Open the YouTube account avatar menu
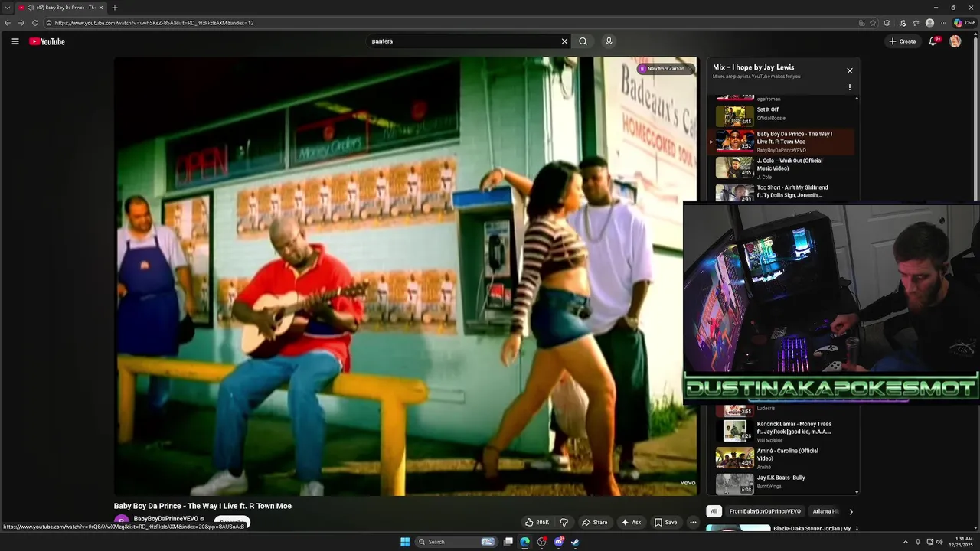 [955, 41]
